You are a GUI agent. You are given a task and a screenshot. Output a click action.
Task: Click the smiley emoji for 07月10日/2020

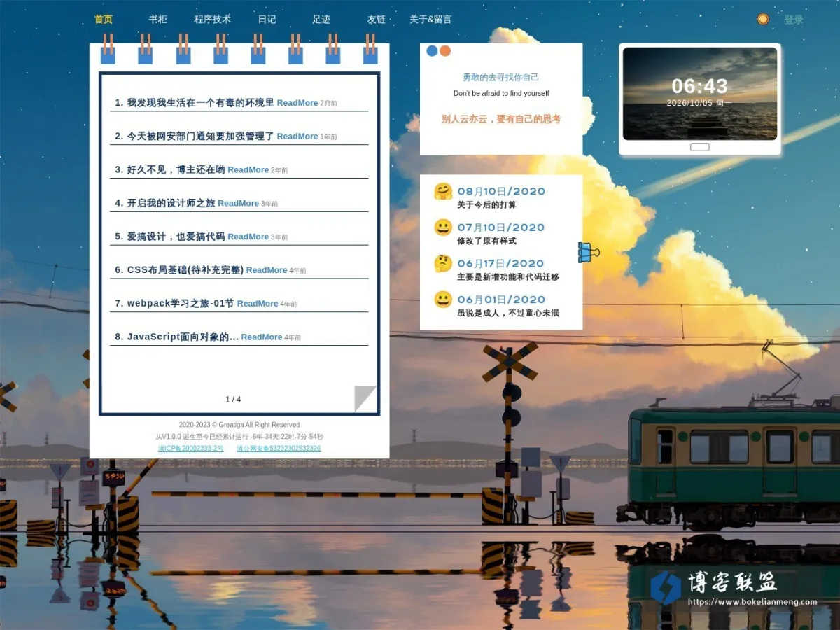coord(443,227)
